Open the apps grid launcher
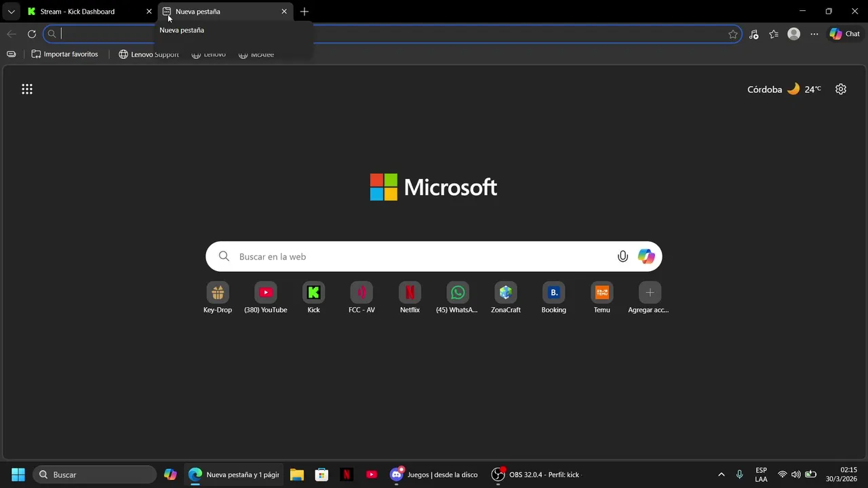This screenshot has height=488, width=868. click(x=27, y=89)
